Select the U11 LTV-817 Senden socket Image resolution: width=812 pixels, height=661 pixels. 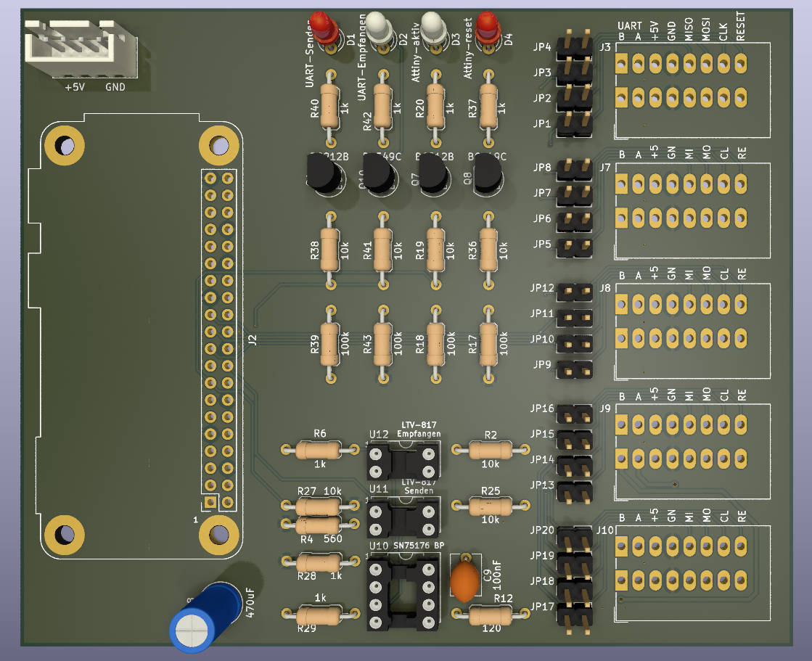(403, 520)
